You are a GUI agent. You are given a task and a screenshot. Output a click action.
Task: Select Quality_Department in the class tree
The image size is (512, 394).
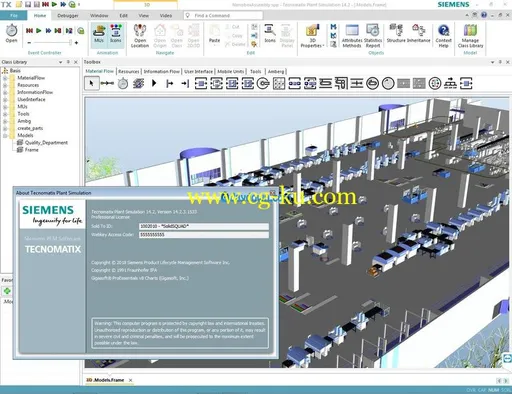(46, 143)
